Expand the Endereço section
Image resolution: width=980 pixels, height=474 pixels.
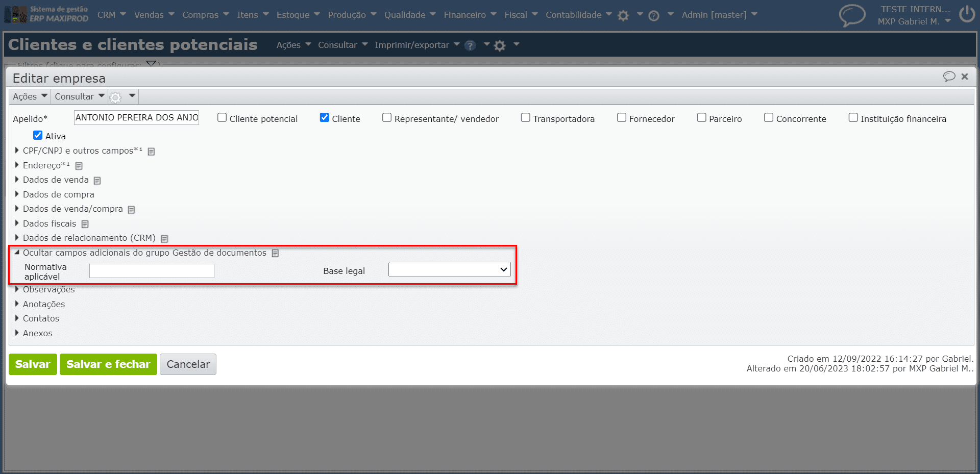tap(42, 165)
